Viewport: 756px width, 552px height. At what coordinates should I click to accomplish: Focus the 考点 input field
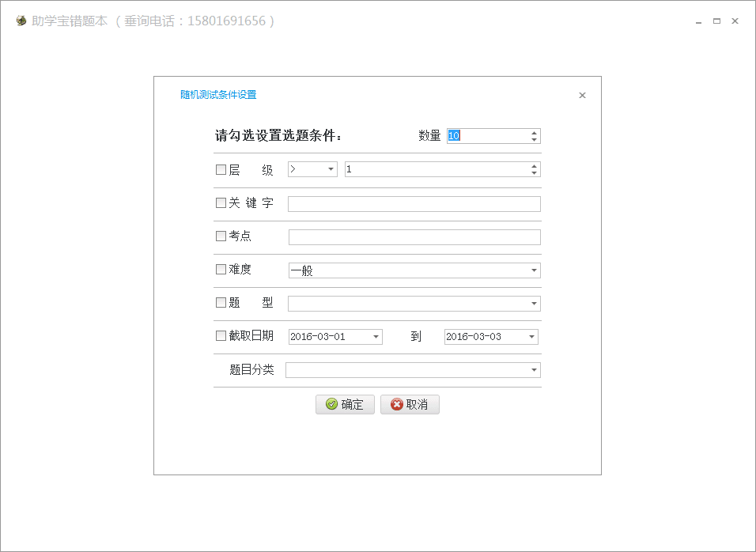pyautogui.click(x=414, y=237)
